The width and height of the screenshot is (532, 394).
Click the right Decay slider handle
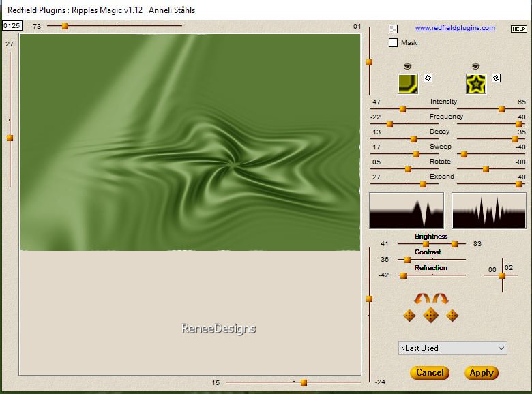[515, 139]
